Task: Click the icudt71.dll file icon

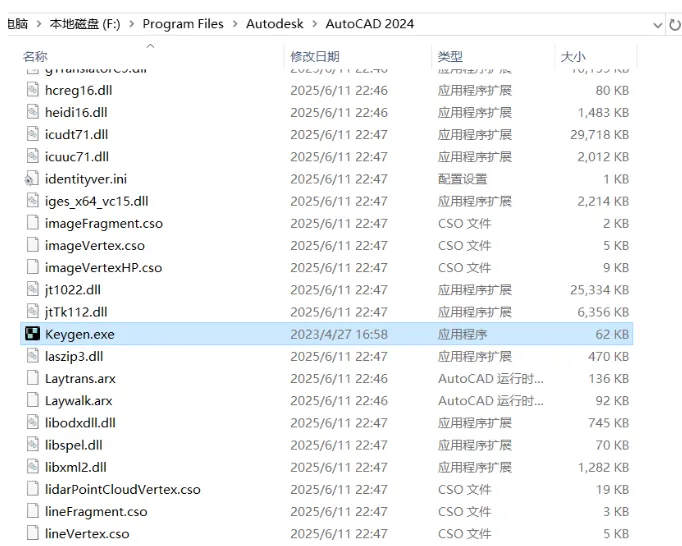Action: click(x=33, y=134)
